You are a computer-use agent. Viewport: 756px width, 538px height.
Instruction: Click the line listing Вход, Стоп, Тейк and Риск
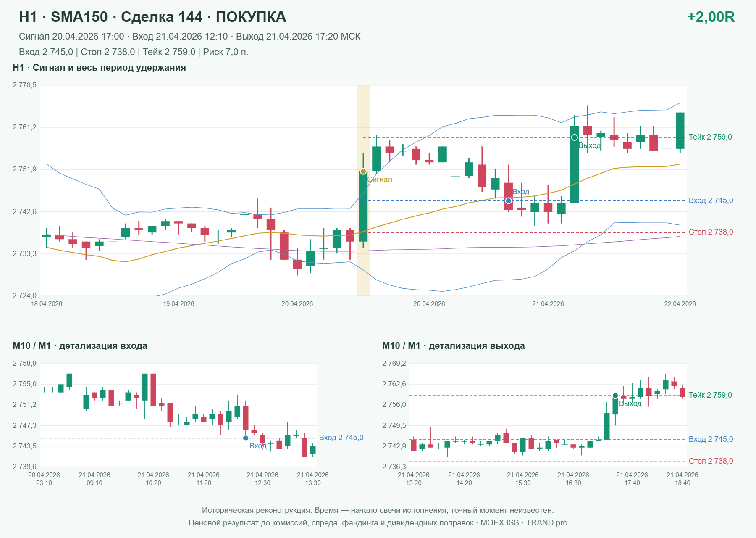tap(134, 52)
